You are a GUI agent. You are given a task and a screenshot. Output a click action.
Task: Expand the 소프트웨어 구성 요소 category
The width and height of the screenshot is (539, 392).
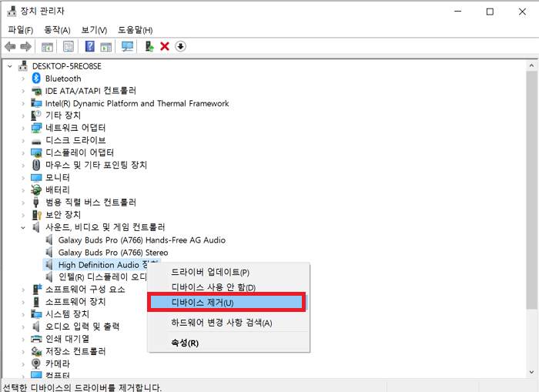pos(23,290)
